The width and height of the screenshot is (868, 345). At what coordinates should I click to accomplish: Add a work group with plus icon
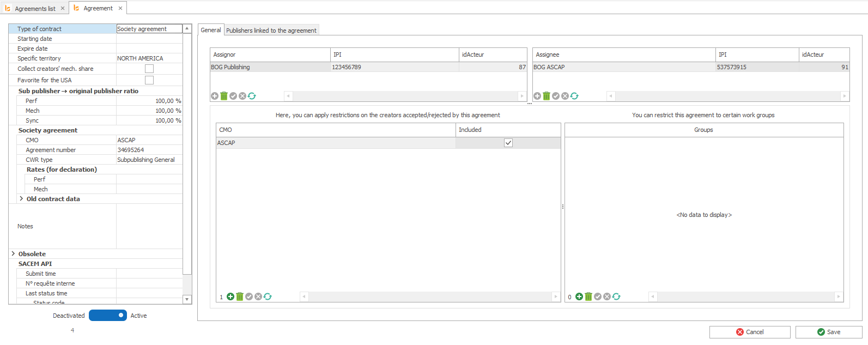click(x=579, y=296)
